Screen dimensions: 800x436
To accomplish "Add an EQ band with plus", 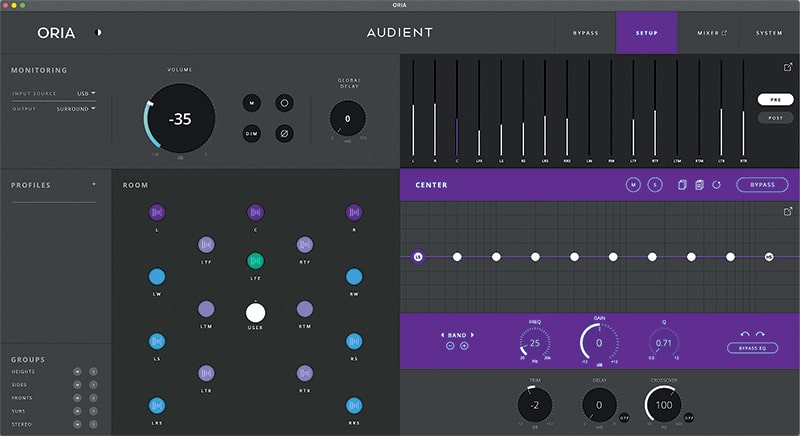I will click(464, 346).
